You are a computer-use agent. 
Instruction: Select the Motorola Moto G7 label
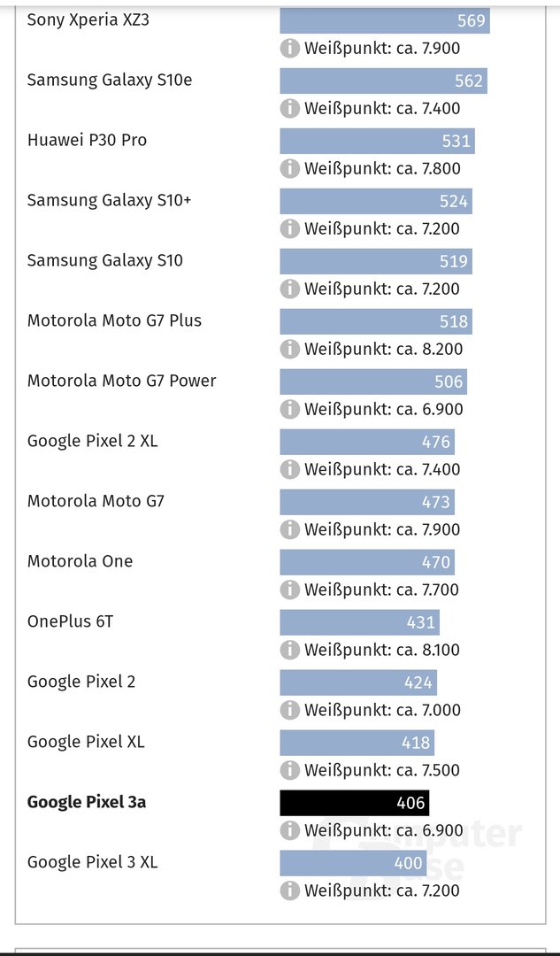[x=96, y=501]
